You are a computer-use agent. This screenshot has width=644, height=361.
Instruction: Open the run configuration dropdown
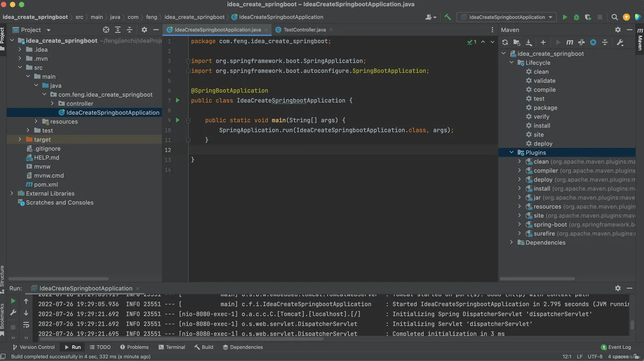506,17
